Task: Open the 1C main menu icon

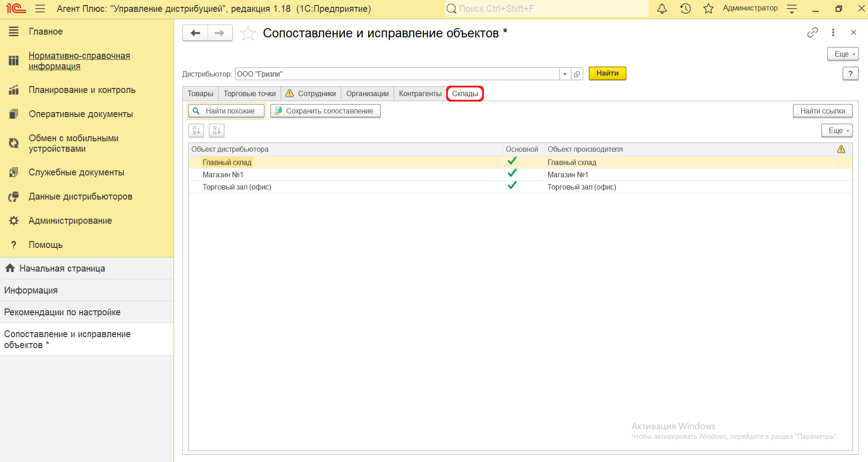Action: [15, 9]
